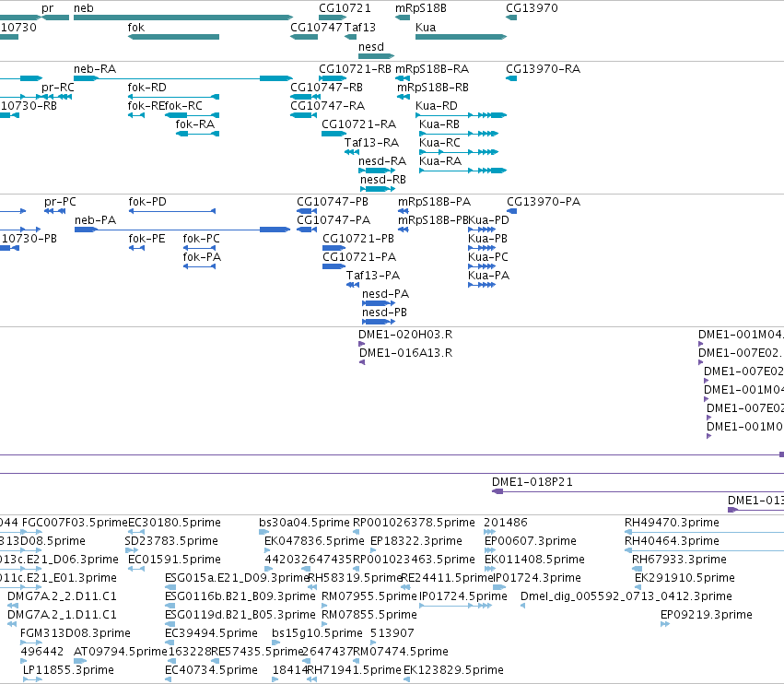Select the EP18322.3prime EST label
The width and height of the screenshot is (784, 684).
point(416,541)
